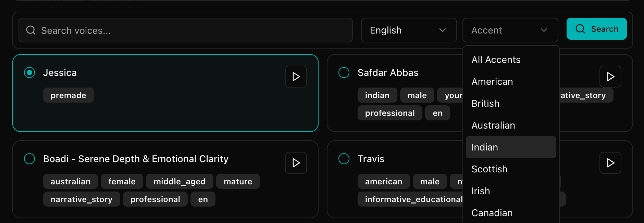Select Scottish accent option
The height and width of the screenshot is (223, 644).
[489, 169]
